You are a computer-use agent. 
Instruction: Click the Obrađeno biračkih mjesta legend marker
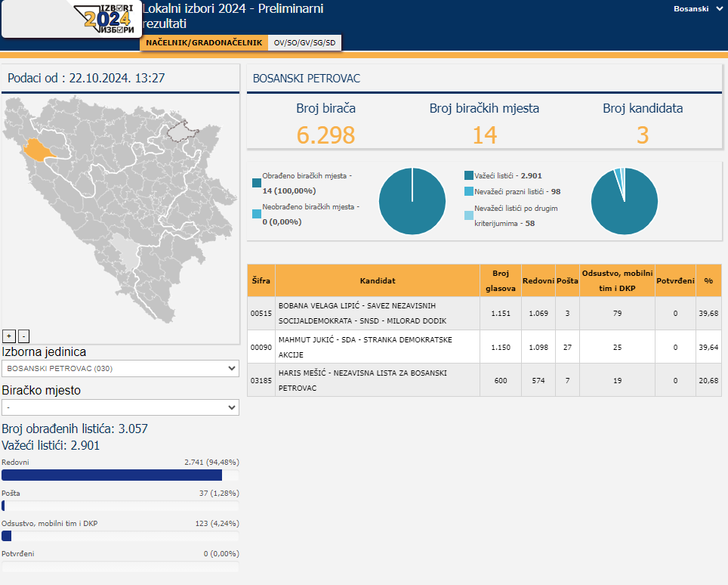pos(257,181)
